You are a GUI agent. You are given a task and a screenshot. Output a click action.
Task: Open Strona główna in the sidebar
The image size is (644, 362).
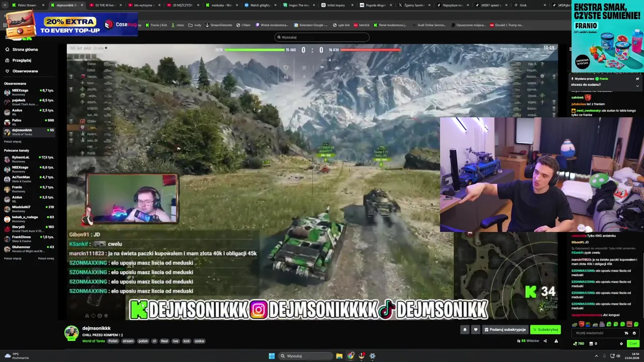click(x=21, y=49)
